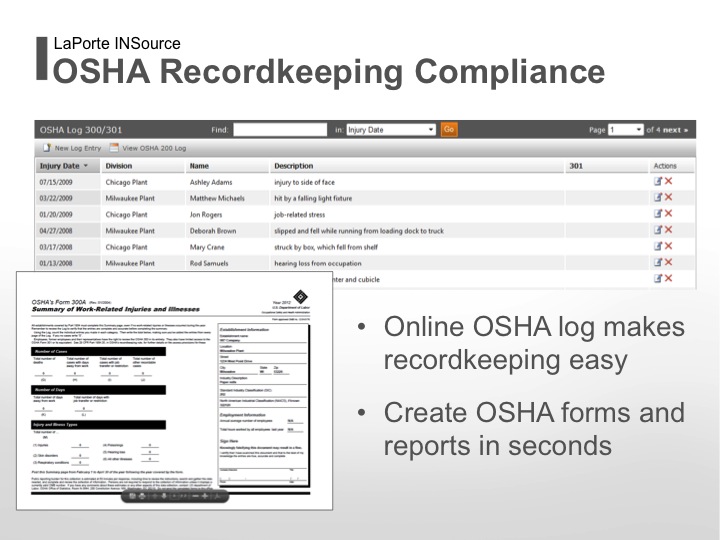This screenshot has height=540, width=720.
Task: Delete the Matthew Michaels log entry
Action: point(669,197)
